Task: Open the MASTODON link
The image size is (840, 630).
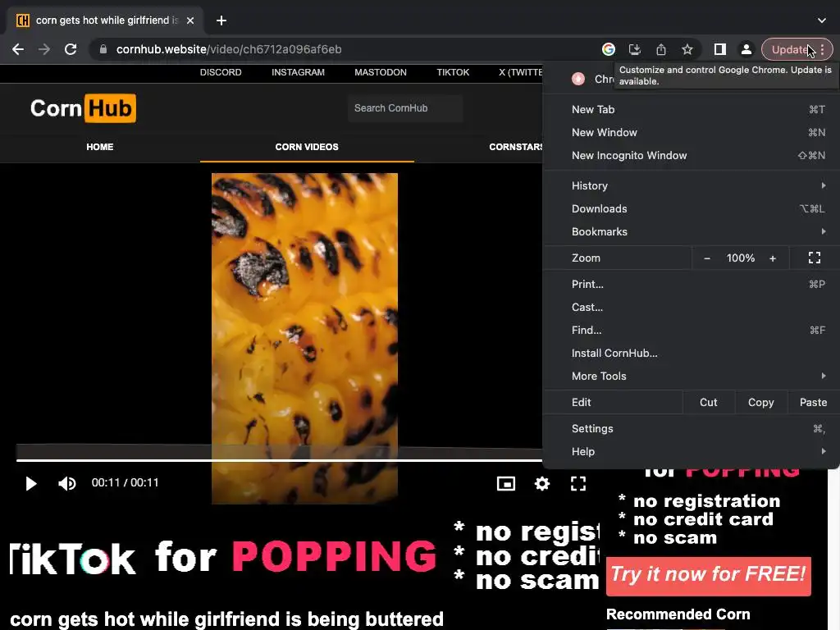Action: (x=381, y=72)
